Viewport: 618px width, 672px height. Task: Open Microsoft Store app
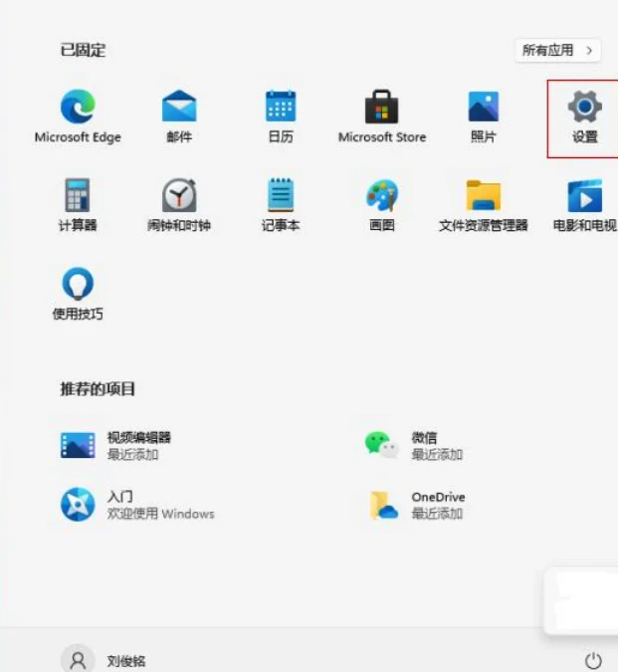382,115
